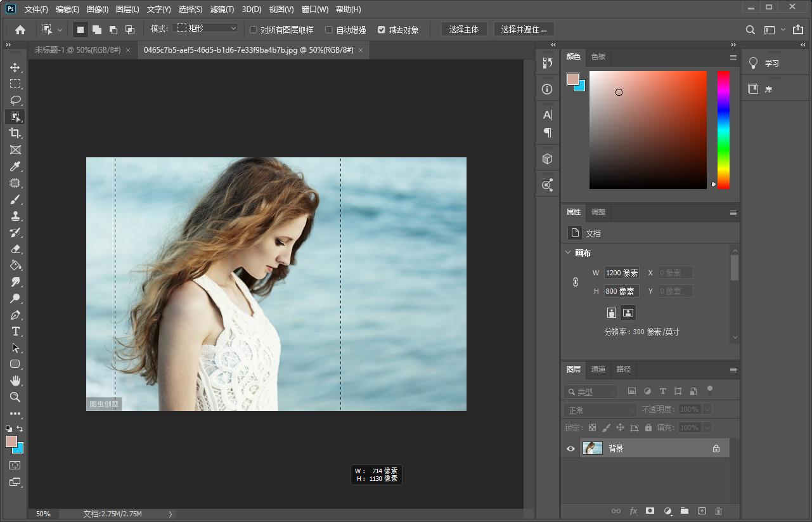Viewport: 812px width, 522px height.
Task: Activate the Lasso tool
Action: pos(15,100)
